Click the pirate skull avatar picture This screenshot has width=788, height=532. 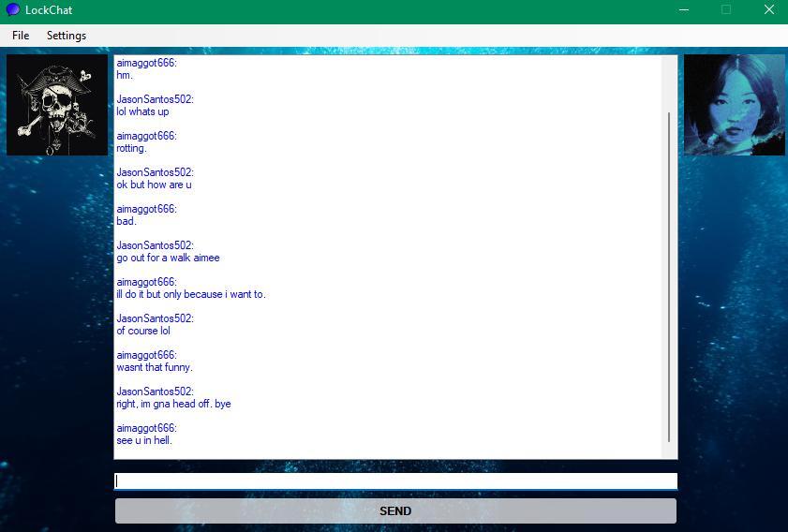tap(57, 105)
